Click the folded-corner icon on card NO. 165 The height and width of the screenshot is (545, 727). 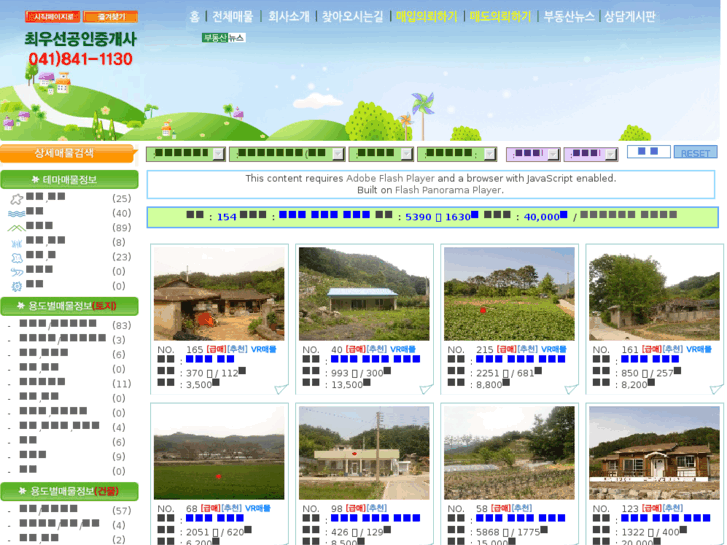click(281, 389)
